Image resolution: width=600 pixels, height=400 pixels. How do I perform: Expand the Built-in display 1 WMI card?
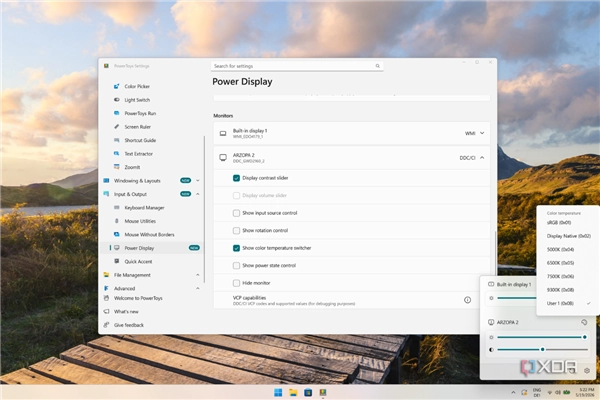tap(482, 133)
